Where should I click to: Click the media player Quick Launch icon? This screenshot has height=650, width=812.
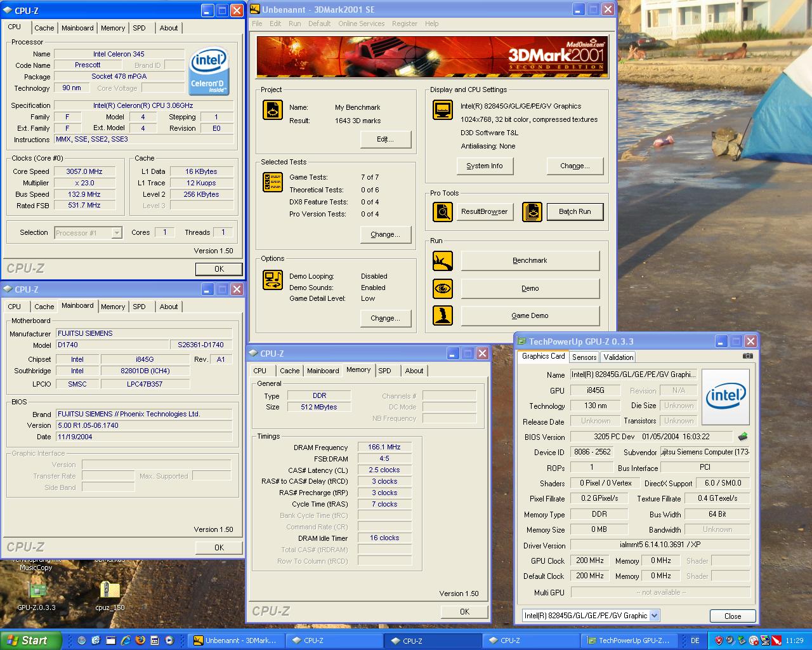click(x=169, y=640)
